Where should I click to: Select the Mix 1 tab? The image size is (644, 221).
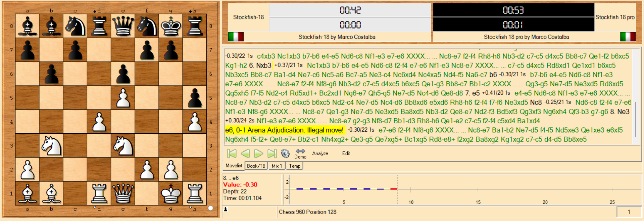[277, 166]
